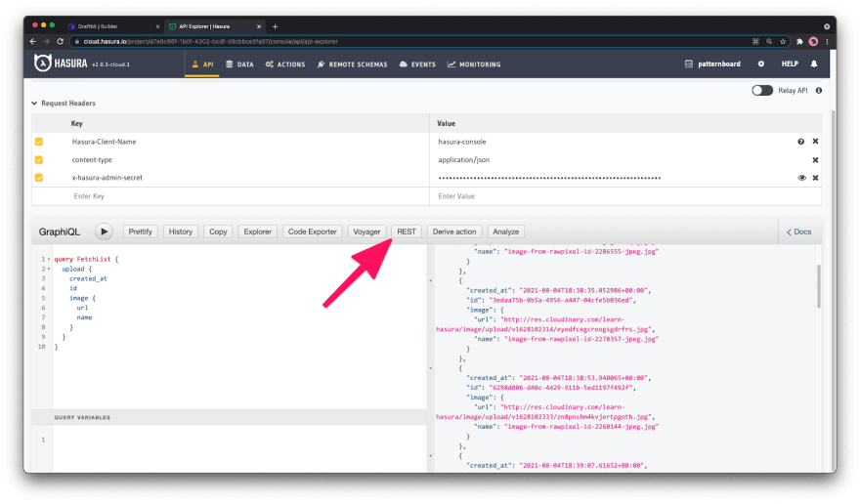The height and width of the screenshot is (504, 860).
Task: Click inside the query variables editor line 1
Action: tap(239, 440)
